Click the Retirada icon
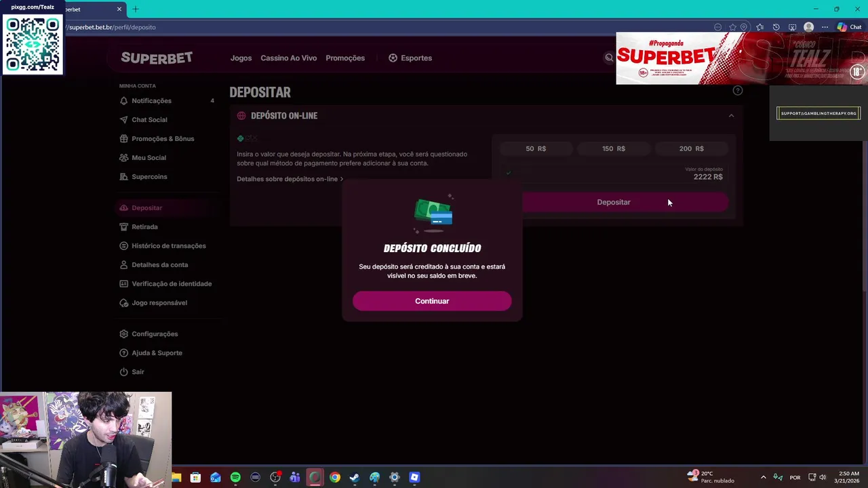This screenshot has height=488, width=868. click(123, 226)
